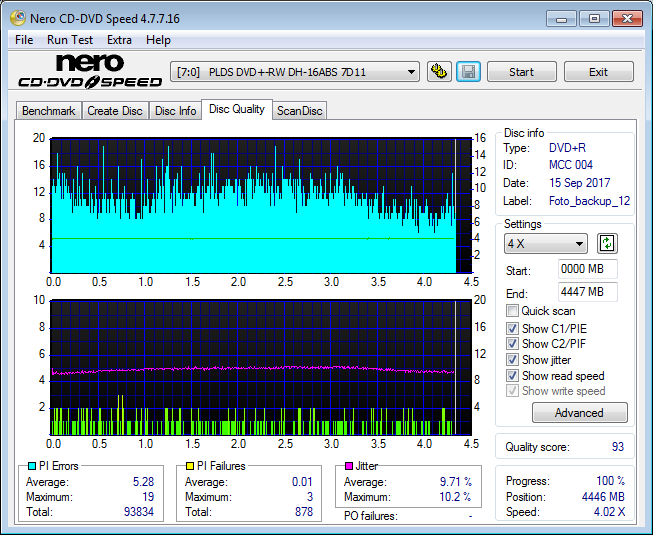Switch to the Disc Info tab
The width and height of the screenshot is (653, 535).
point(175,111)
